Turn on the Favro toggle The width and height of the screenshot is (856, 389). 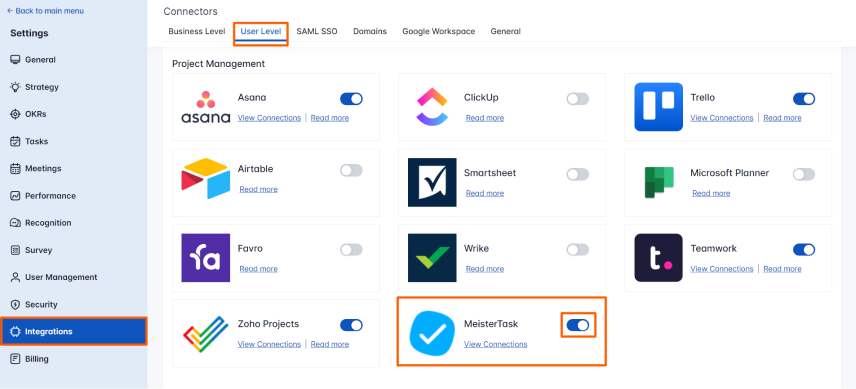coord(351,249)
